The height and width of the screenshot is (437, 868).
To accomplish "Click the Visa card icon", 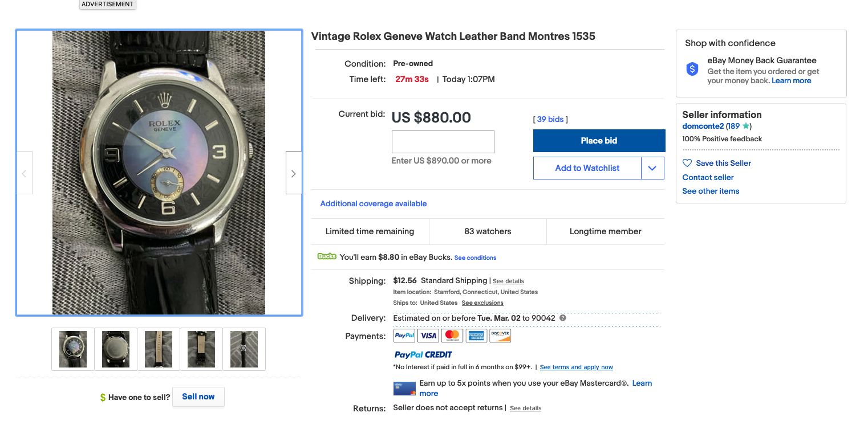I will pos(428,336).
